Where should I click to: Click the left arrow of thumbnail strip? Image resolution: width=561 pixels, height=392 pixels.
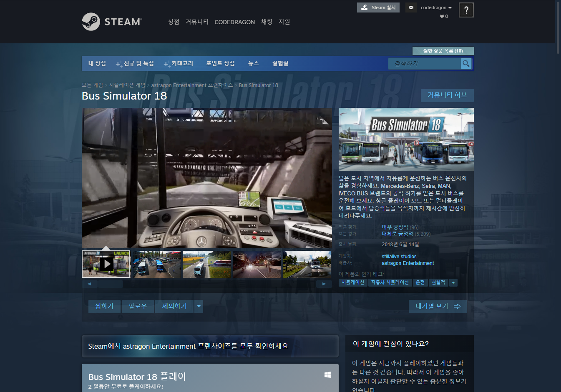point(89,284)
